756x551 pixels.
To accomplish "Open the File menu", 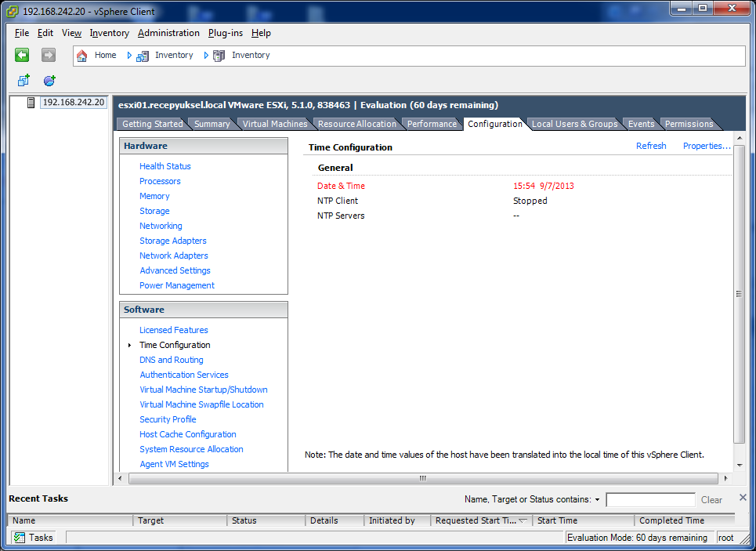I will 22,33.
